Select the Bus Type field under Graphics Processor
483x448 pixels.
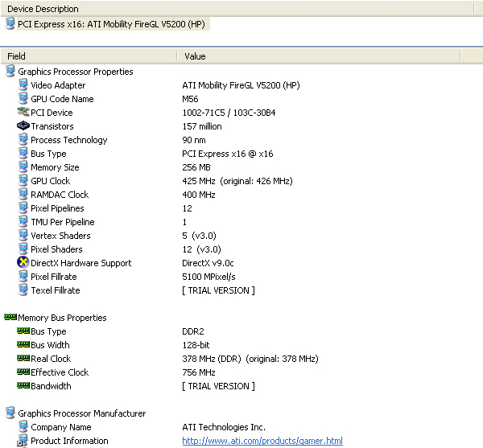(48, 154)
